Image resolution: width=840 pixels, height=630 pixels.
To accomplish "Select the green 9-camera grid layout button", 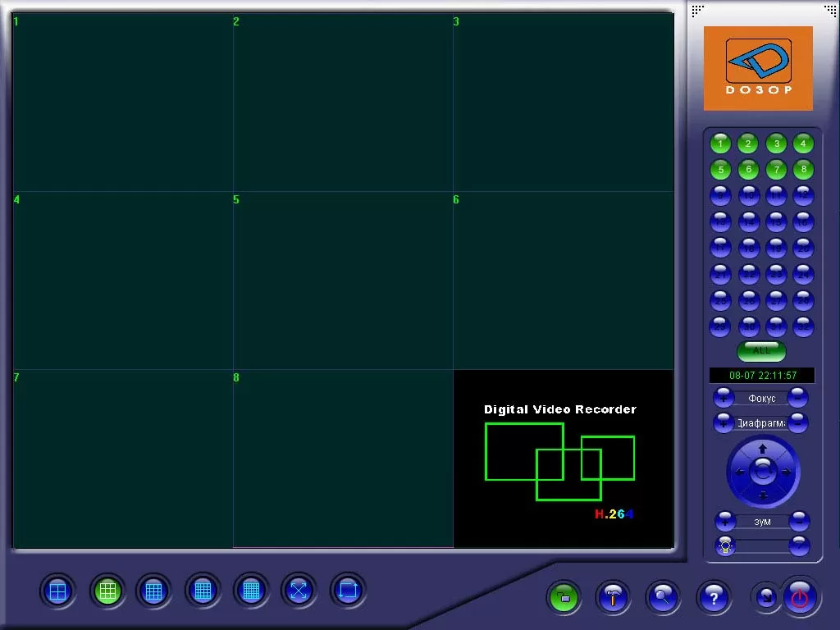I will (x=107, y=591).
